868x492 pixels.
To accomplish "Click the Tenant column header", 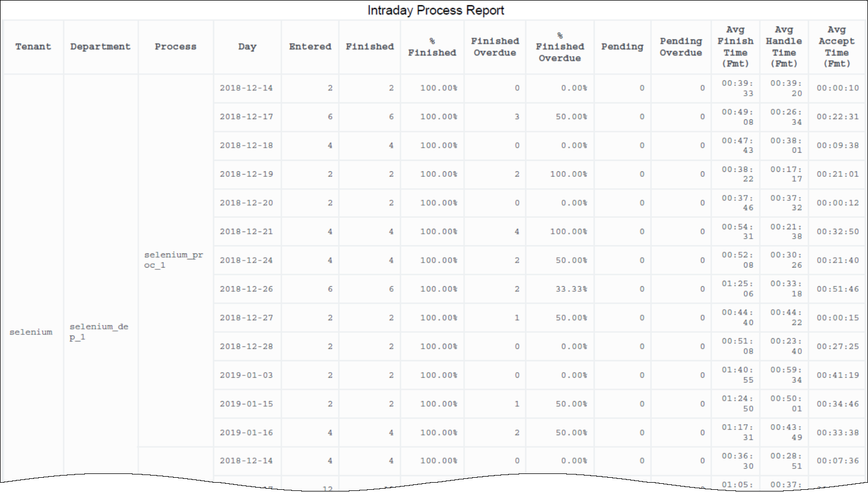I will [x=33, y=47].
